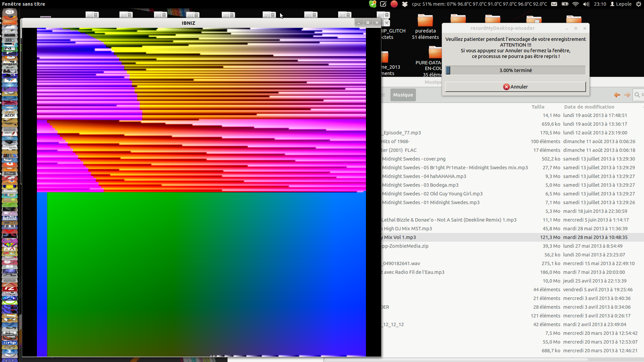Select the pp-ZombieMedia.zip file row

coord(406,246)
